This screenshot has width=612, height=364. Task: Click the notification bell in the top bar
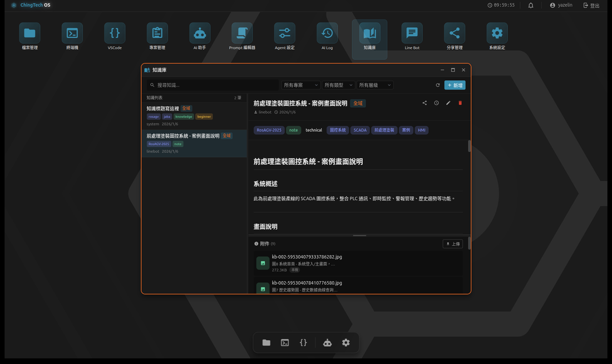531,6
